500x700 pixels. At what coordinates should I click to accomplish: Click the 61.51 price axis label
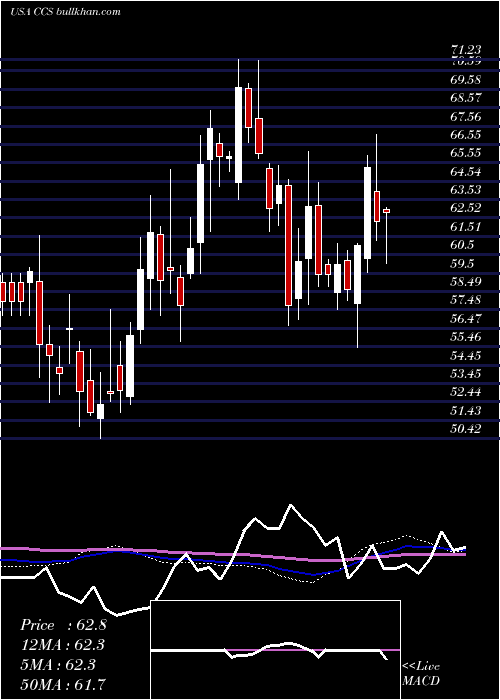coord(466,227)
